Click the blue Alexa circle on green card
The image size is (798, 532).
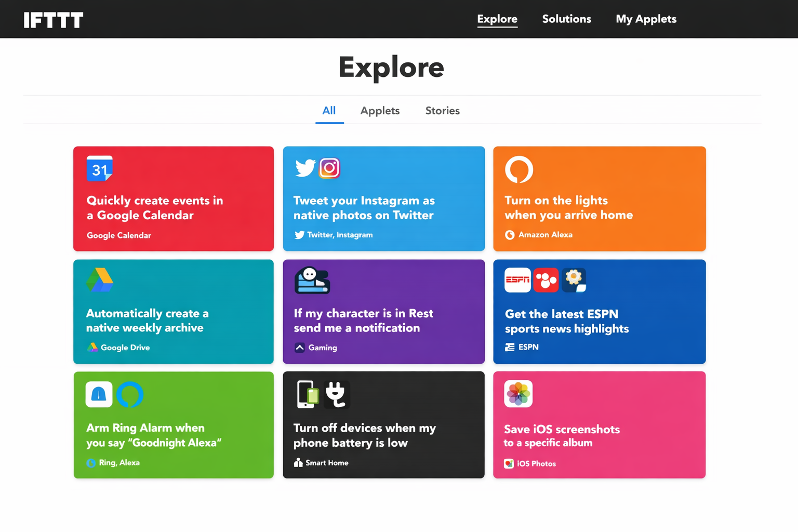click(129, 394)
